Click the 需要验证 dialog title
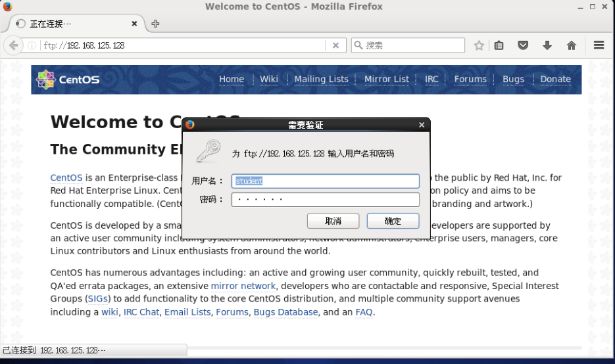 306,125
